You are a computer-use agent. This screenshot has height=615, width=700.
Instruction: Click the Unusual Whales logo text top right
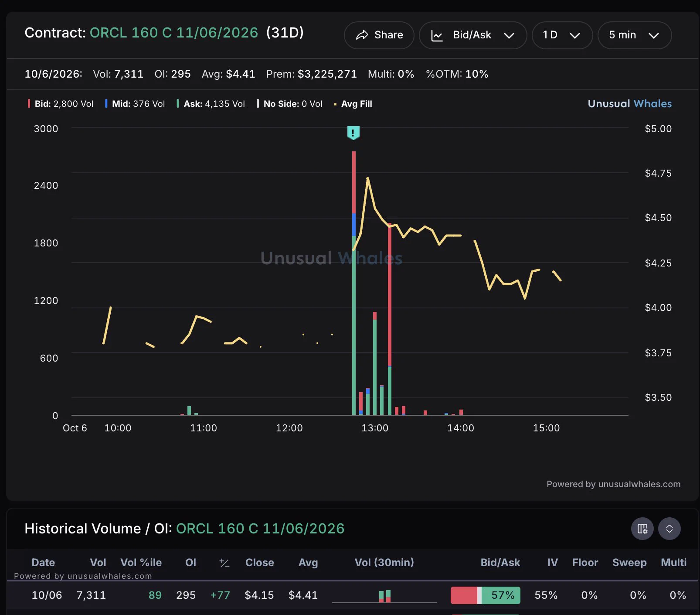tap(630, 104)
